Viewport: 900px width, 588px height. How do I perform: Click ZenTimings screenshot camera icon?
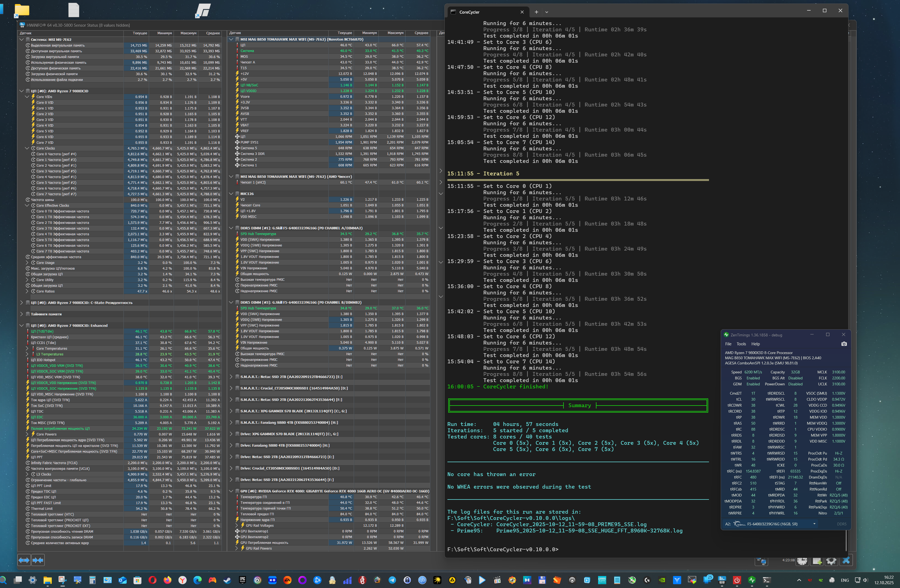click(x=844, y=344)
